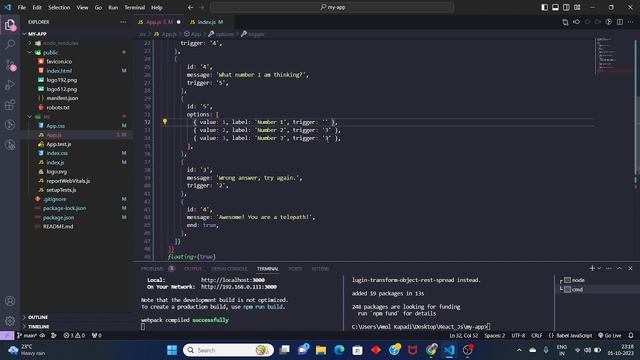Viewport: 640px width, 360px height.
Task: Click the Spaces: 2 indentation setting
Action: pos(495,336)
